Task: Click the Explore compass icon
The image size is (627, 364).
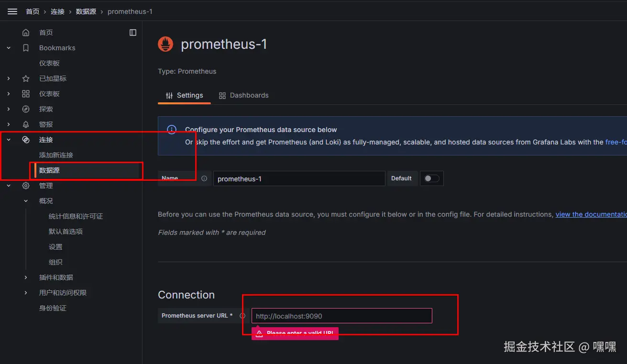Action: [x=26, y=109]
